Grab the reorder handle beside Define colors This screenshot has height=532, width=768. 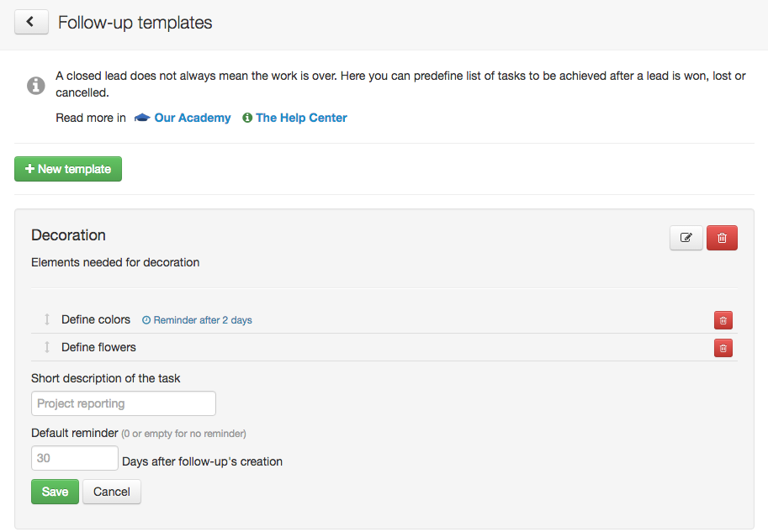pyautogui.click(x=47, y=319)
